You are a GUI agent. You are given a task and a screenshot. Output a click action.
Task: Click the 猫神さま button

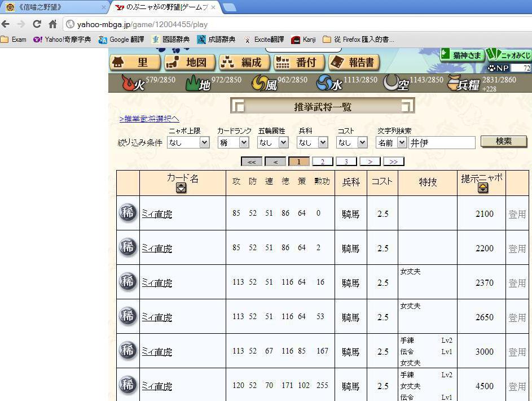tap(462, 55)
